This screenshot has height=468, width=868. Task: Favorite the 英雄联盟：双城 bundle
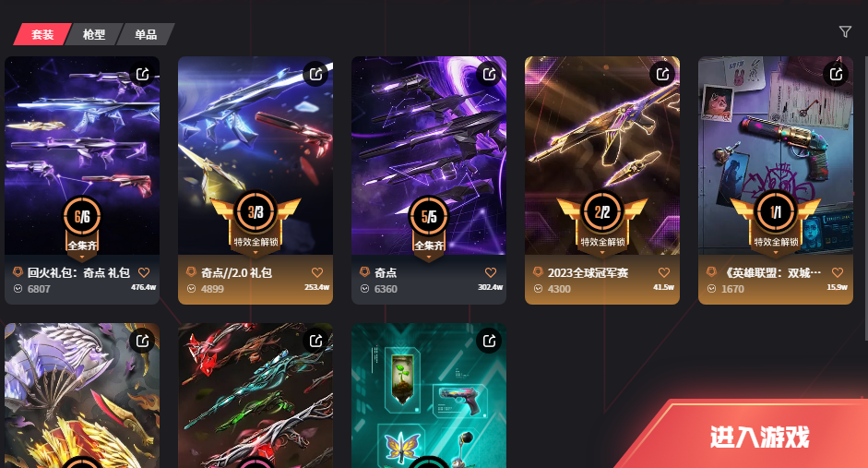coord(837,272)
